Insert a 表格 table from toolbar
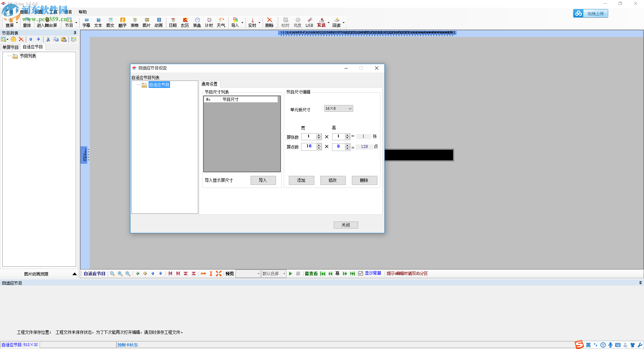Viewport: 644px width, 349px height. point(135,22)
